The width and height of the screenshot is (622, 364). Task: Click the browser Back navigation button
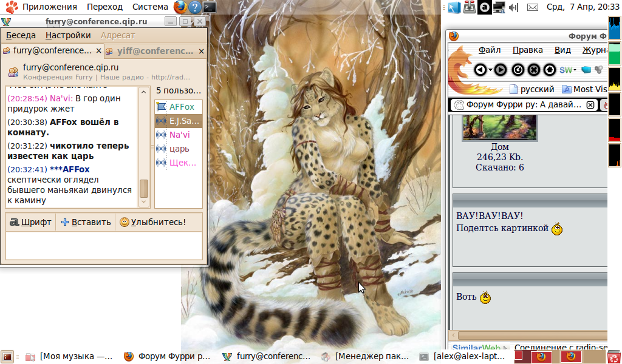(x=480, y=70)
